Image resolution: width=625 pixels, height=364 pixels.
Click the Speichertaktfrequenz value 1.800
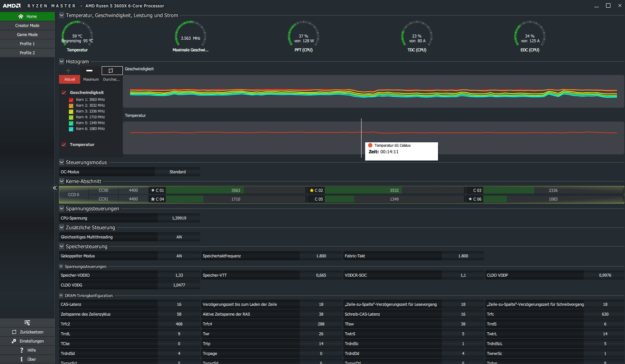[321, 256]
